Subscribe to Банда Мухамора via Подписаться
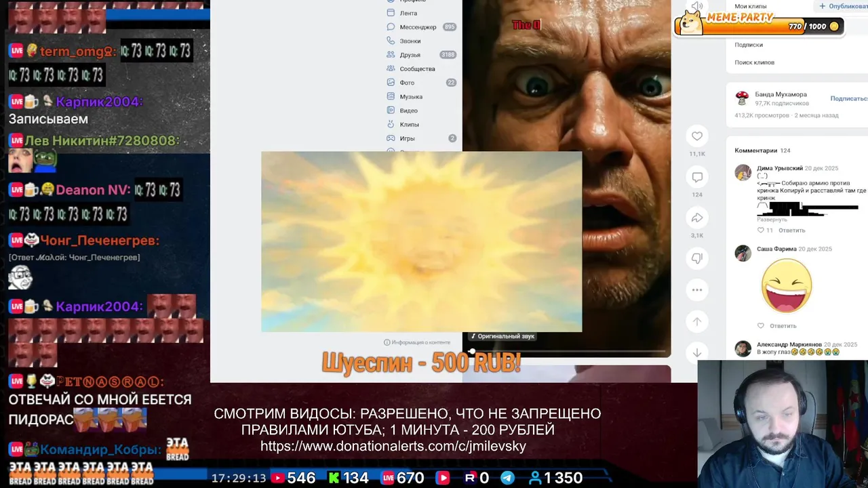868x488 pixels. 849,98
